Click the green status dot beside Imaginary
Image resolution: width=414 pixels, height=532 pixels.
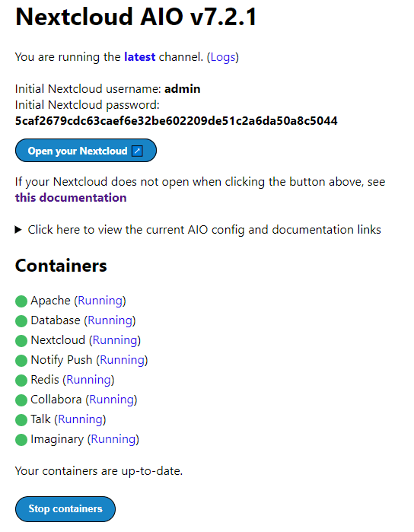tap(21, 440)
